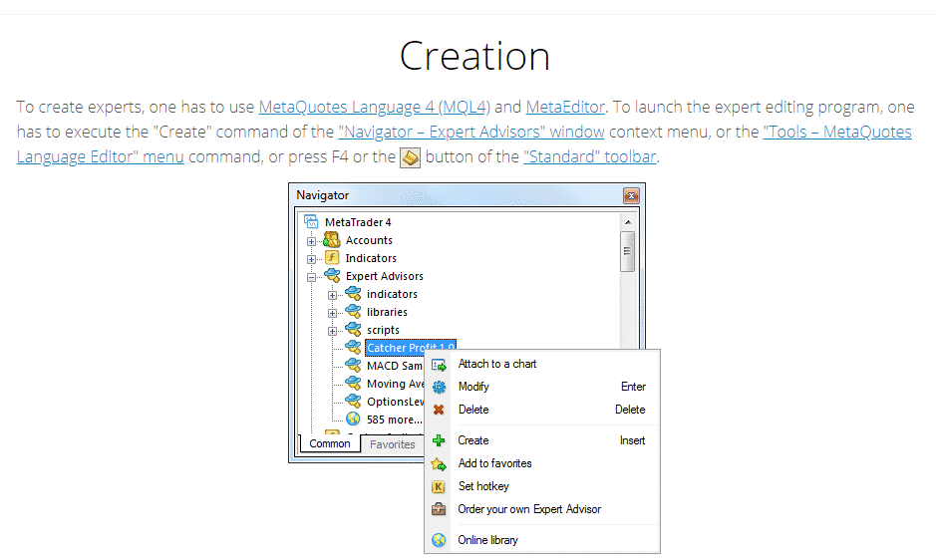Click the indicators subfolder icon
Screen dimensions: 936x560
pyautogui.click(x=354, y=293)
